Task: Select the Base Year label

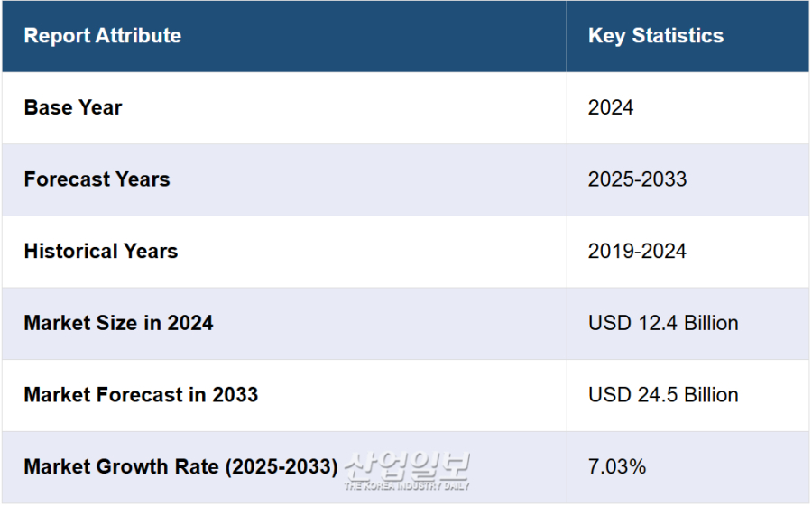Action: [x=73, y=107]
